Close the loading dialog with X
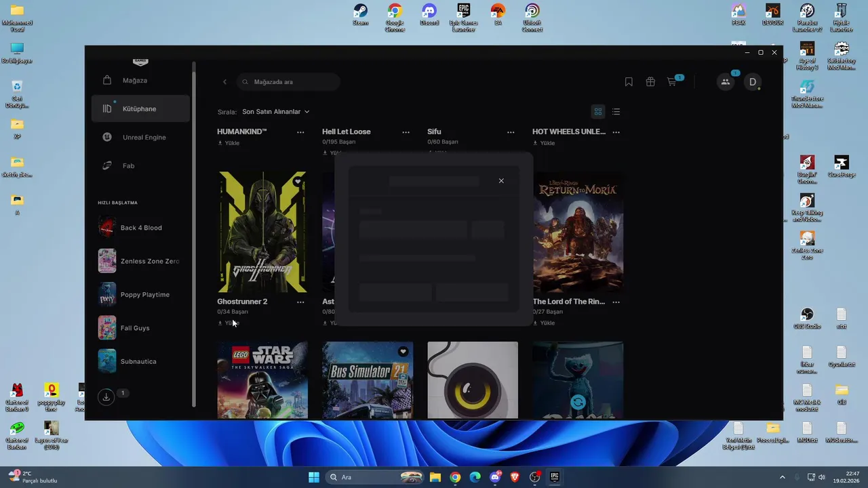Image resolution: width=868 pixels, height=488 pixels. [x=501, y=181]
